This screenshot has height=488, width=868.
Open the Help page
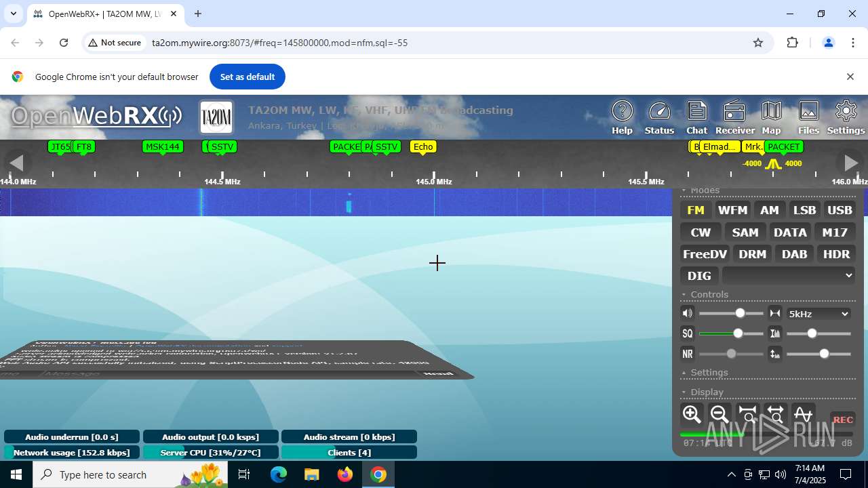(x=622, y=117)
